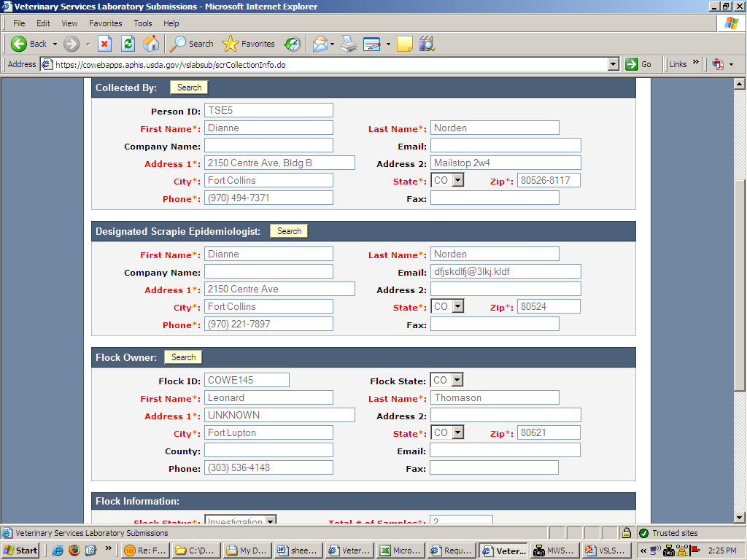Click the Flock ID input field
The image size is (747, 560).
(247, 380)
